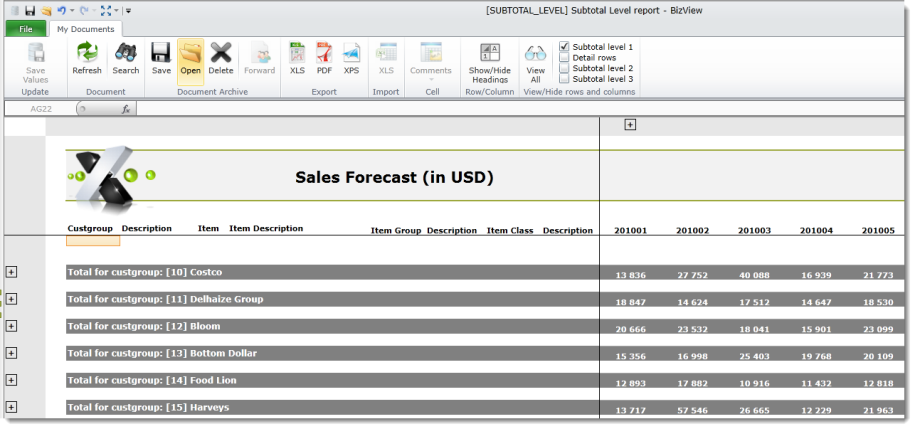The image size is (915, 429).
Task: Expand the Costco custgroup row
Action: pyautogui.click(x=11, y=271)
